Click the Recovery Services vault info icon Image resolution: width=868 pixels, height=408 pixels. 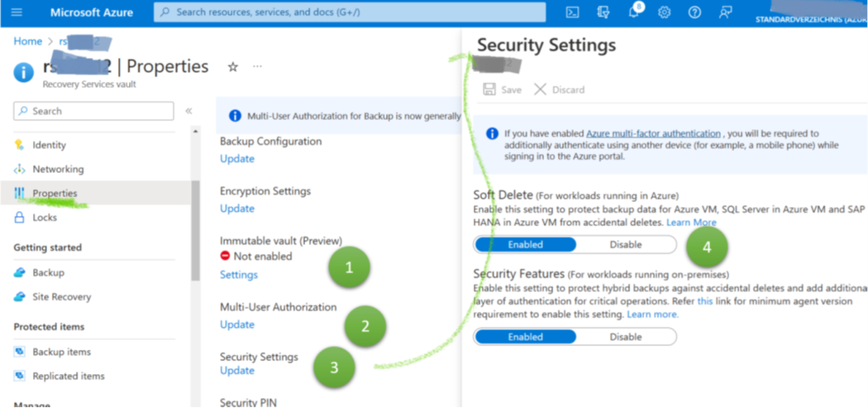tap(23, 73)
